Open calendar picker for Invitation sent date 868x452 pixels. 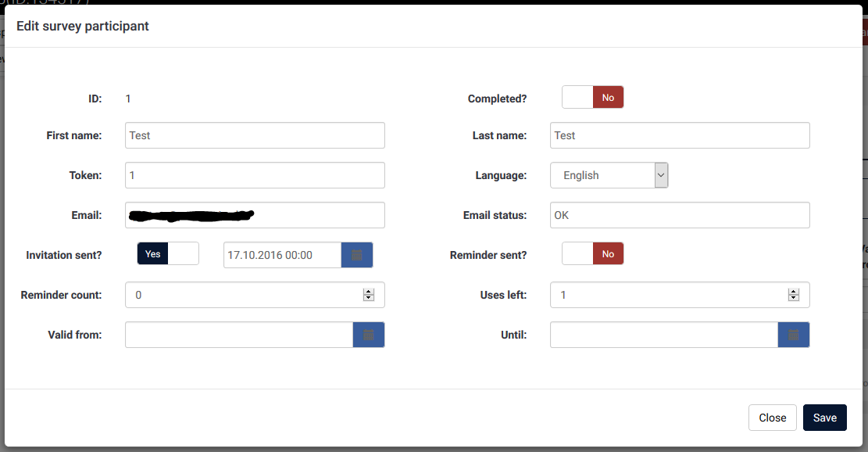(357, 255)
